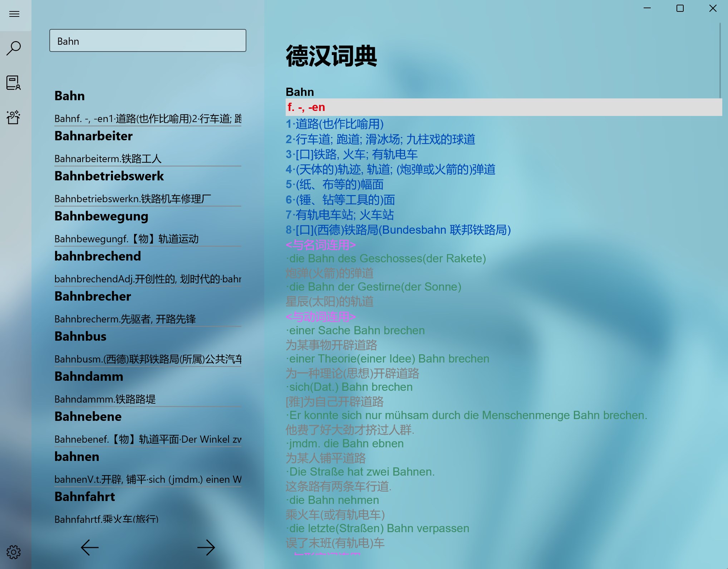Open settings gear at bottom left

14,552
